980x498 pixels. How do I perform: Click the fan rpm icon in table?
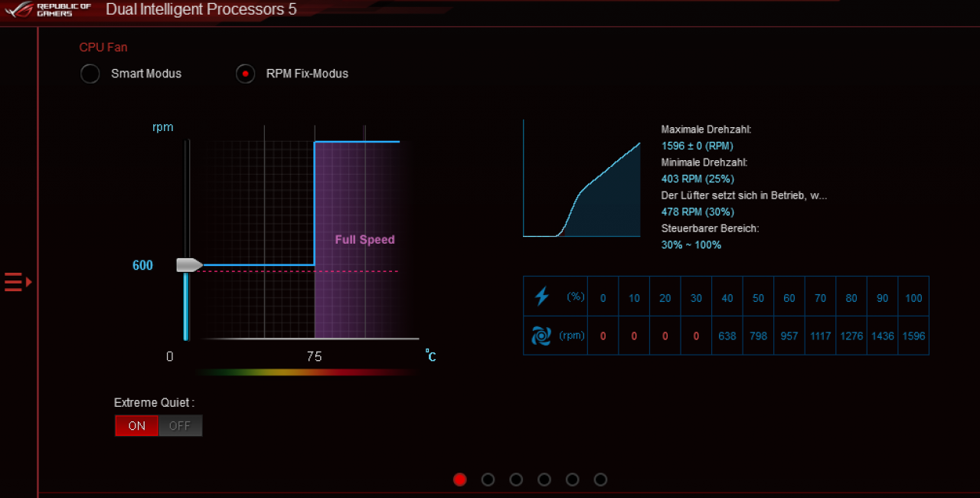point(541,336)
